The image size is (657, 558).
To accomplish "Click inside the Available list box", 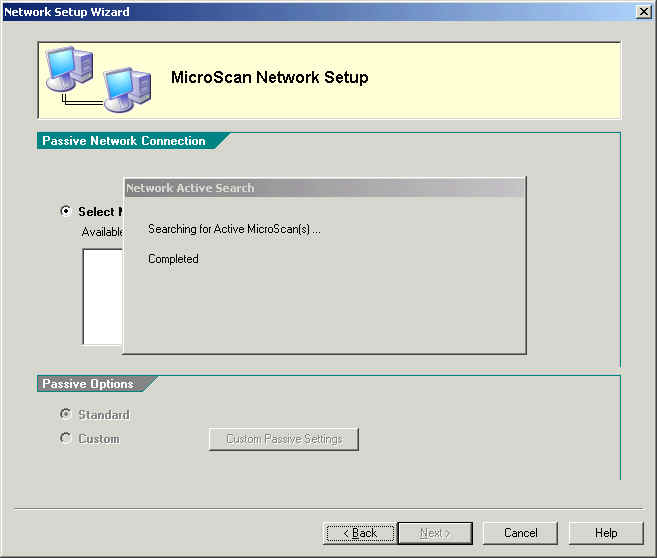I will 103,297.
